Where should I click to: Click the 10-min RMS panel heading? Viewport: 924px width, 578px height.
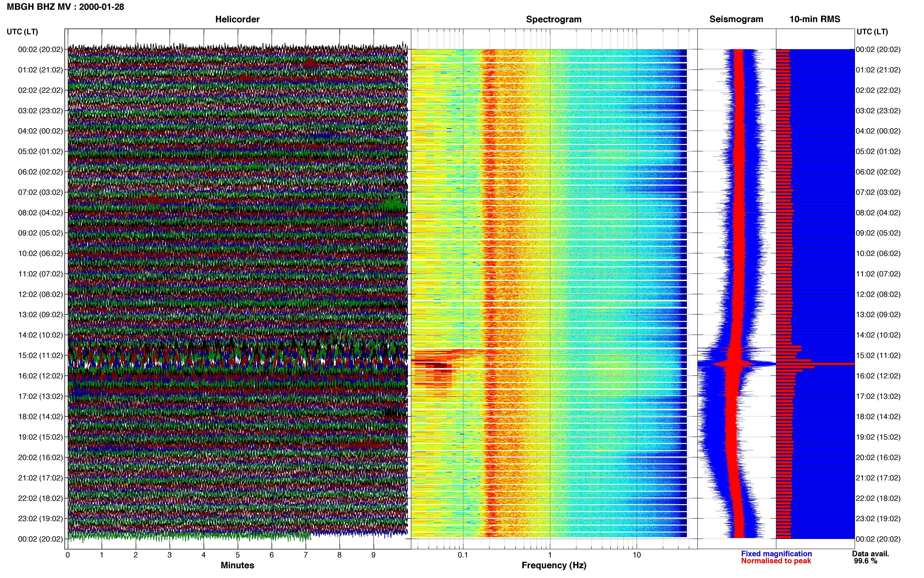815,19
